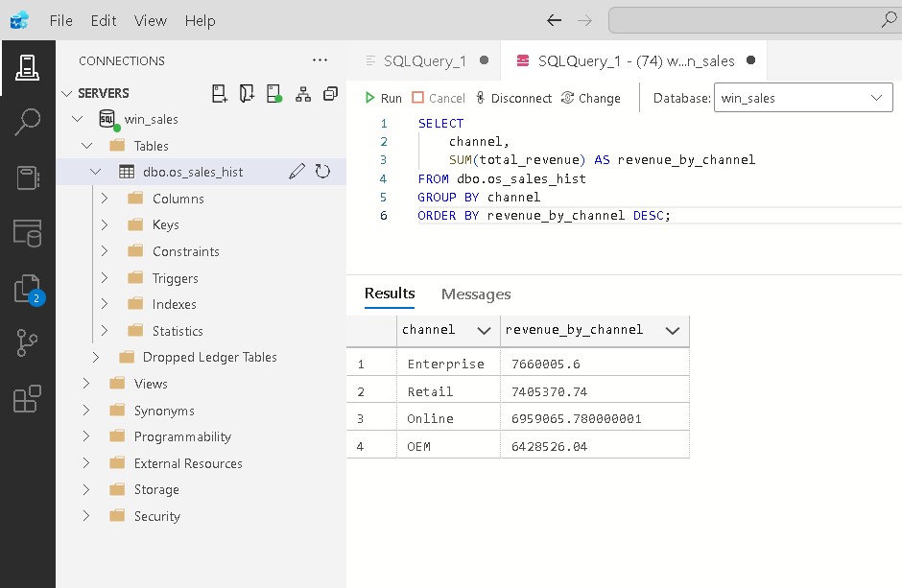
Task: Cancel the running query
Action: click(x=439, y=98)
